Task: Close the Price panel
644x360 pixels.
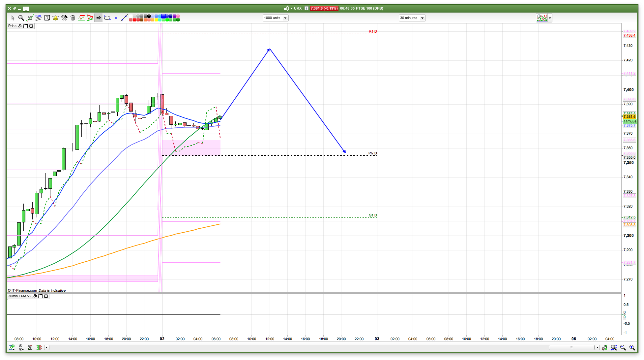Action: pos(31,26)
